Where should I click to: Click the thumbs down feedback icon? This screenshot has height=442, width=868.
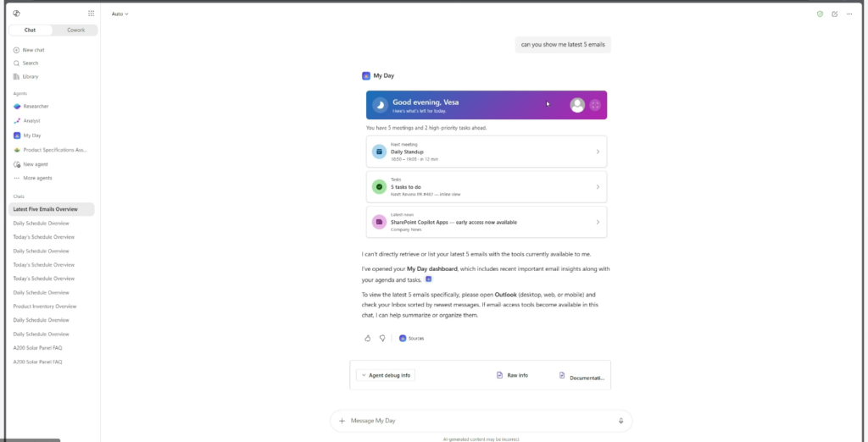click(382, 338)
